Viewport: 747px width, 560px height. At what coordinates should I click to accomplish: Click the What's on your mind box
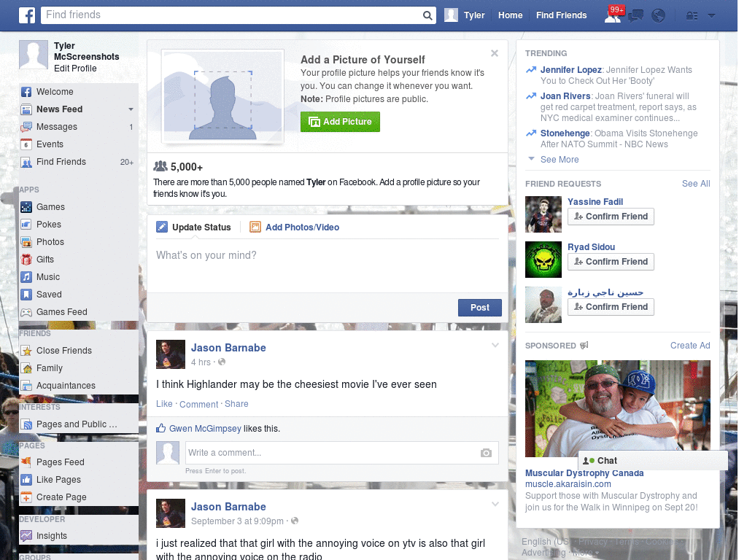coord(328,264)
